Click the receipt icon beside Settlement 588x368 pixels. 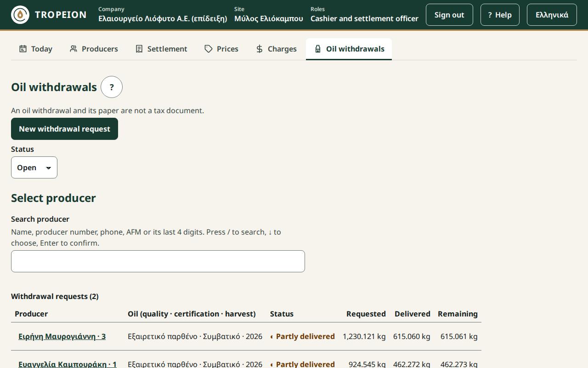coord(139,49)
